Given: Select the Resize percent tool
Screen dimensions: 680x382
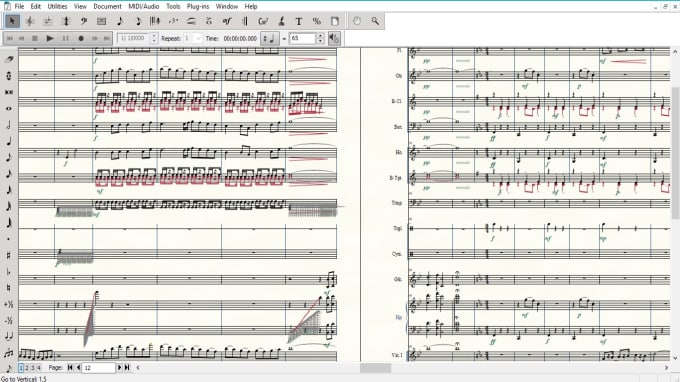Looking at the screenshot, I should 317,21.
